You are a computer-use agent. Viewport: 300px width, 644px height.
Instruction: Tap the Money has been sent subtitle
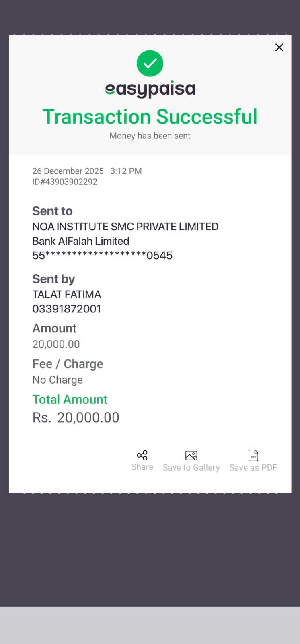[150, 136]
